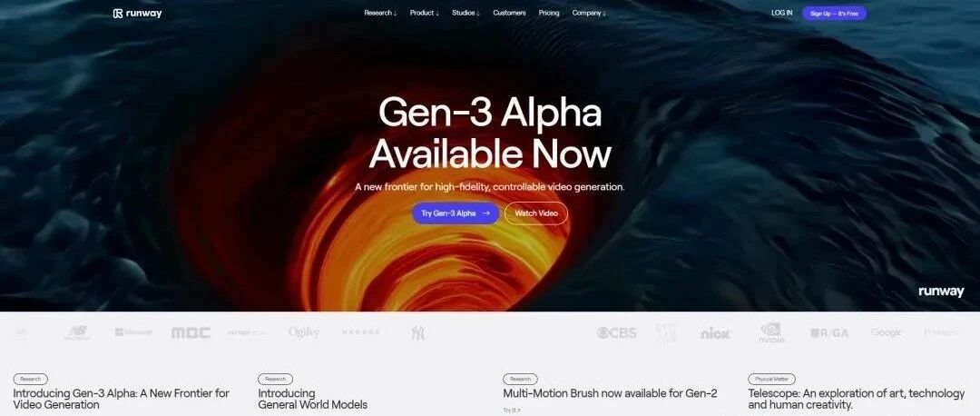Click the Try Gen-3 Alpha button

click(455, 213)
